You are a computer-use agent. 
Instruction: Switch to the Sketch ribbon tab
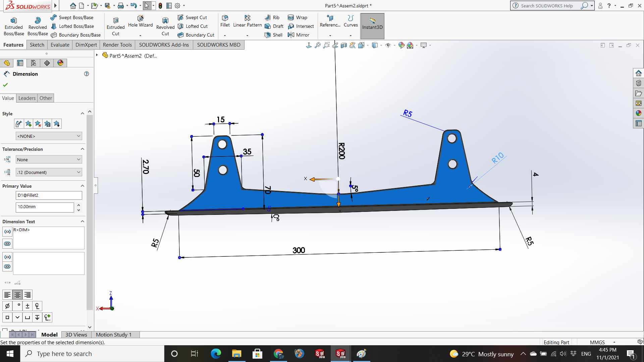[x=37, y=45]
